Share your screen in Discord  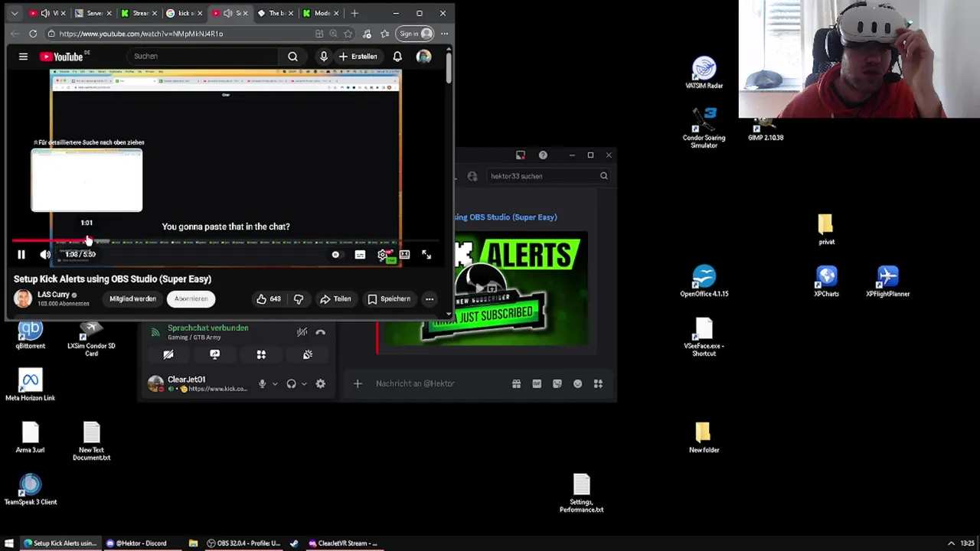(x=214, y=354)
